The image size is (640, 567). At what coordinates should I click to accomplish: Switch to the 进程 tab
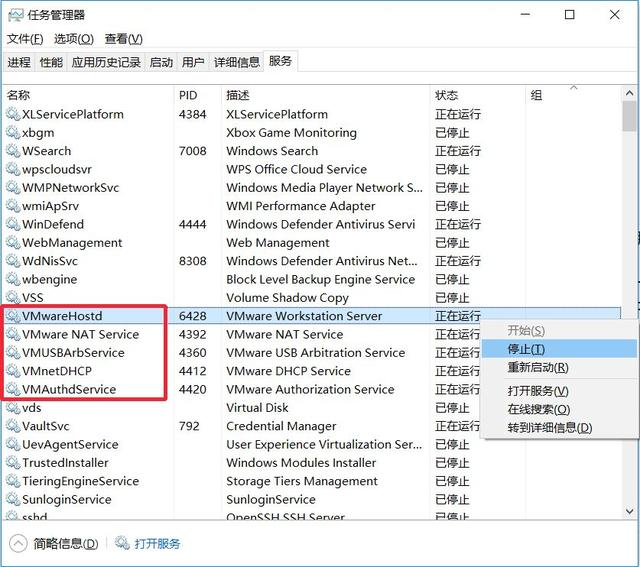coord(19,62)
